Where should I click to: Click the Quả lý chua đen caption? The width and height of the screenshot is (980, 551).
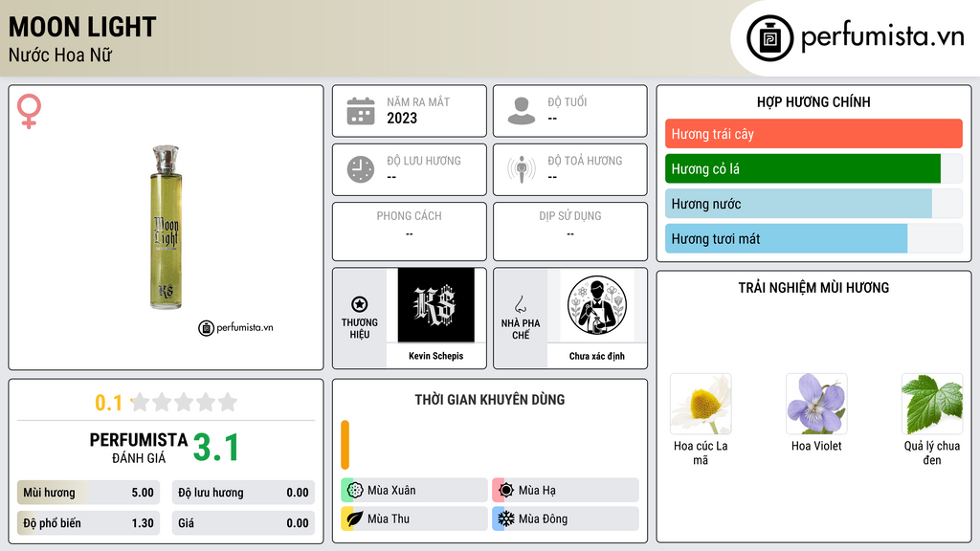[x=932, y=452]
